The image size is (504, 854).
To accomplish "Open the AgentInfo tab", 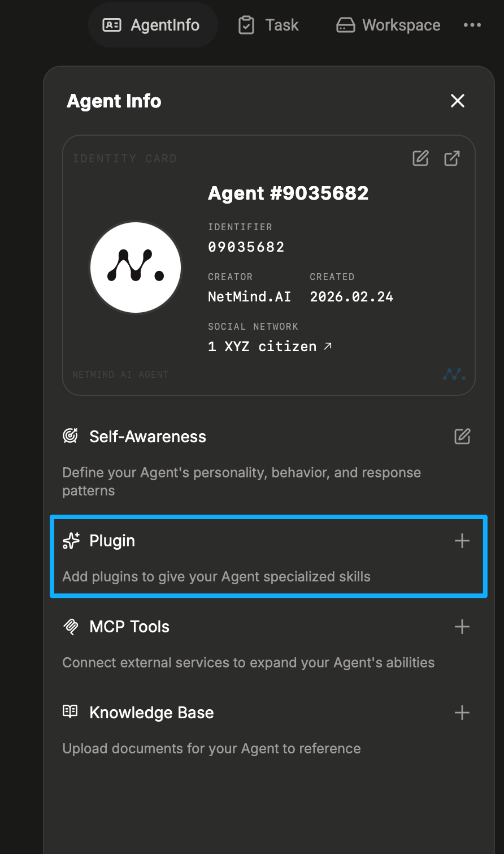I will tap(151, 25).
